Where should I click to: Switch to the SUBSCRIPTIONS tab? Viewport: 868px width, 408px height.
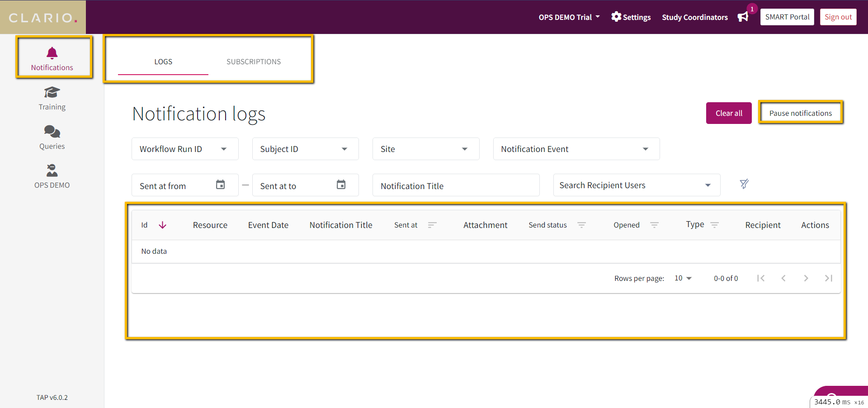(254, 62)
